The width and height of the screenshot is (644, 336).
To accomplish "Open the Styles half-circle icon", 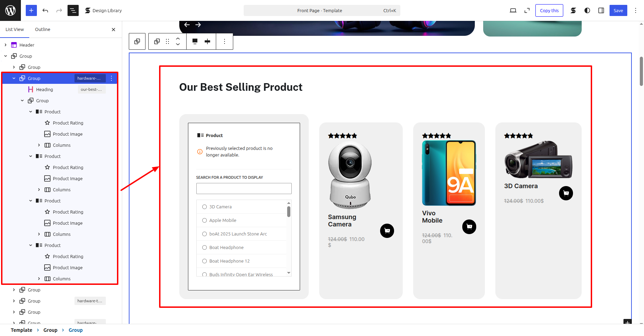I will (587, 10).
